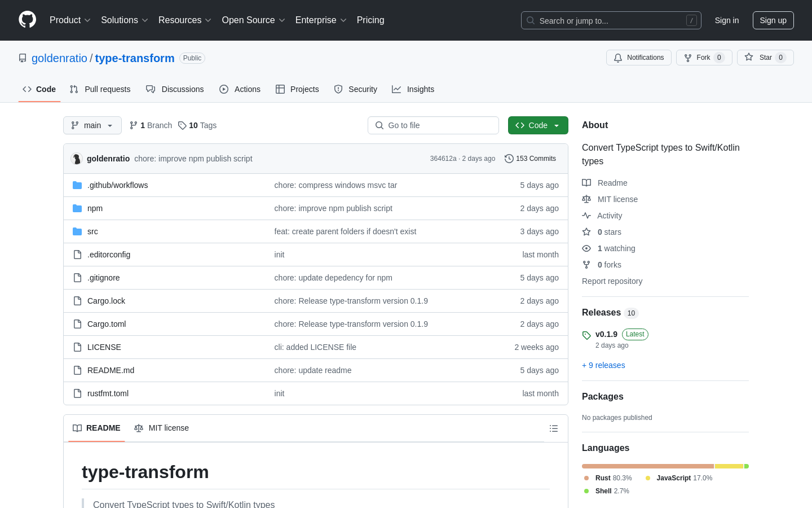Click the forks icon in About

(586, 265)
